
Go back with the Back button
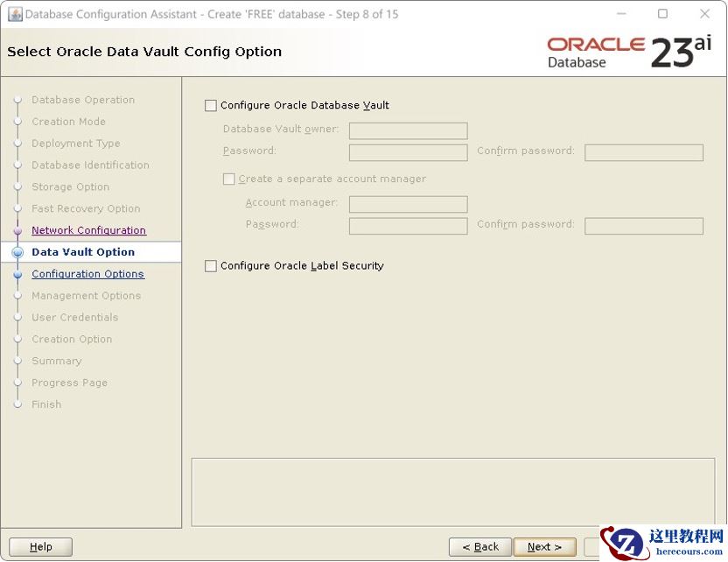coord(480,546)
